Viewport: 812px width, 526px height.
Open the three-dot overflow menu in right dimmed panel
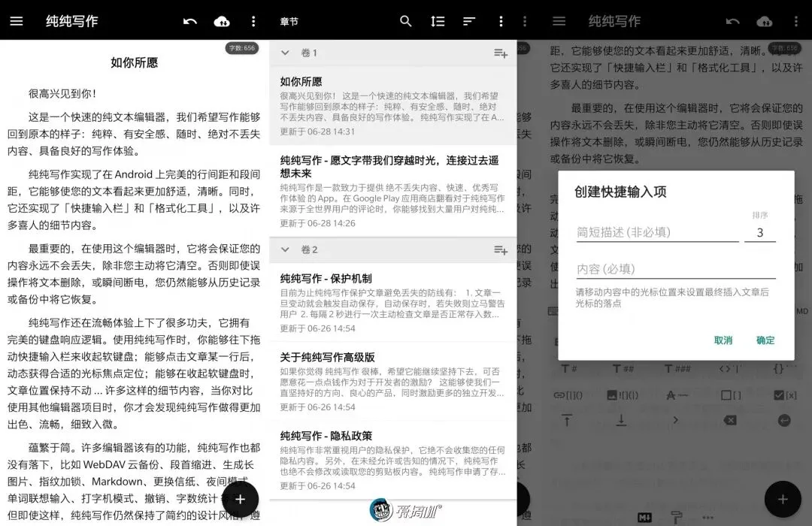(796, 21)
